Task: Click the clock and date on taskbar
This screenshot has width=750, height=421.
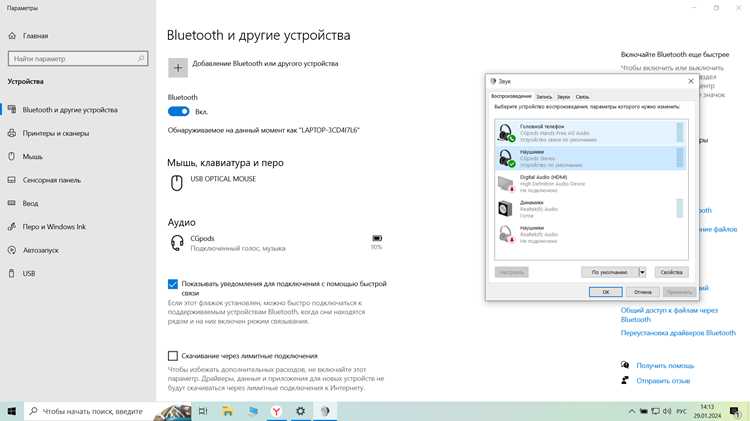Action: [707, 411]
